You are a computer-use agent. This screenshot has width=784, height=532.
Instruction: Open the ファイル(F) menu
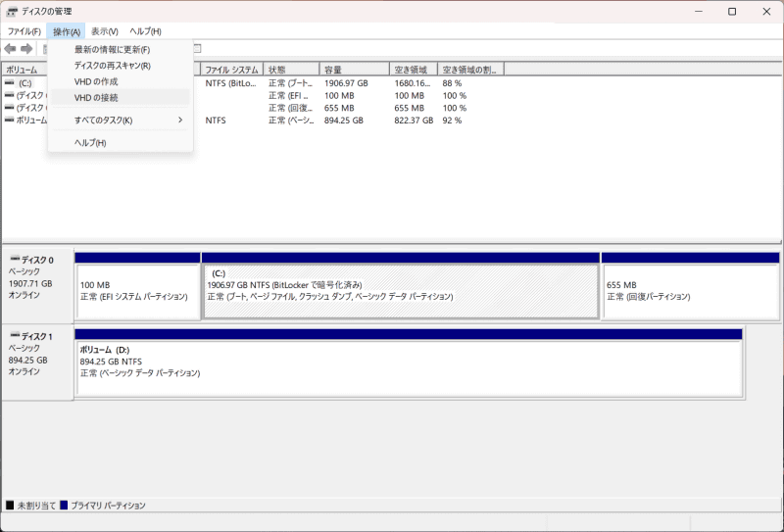click(24, 31)
